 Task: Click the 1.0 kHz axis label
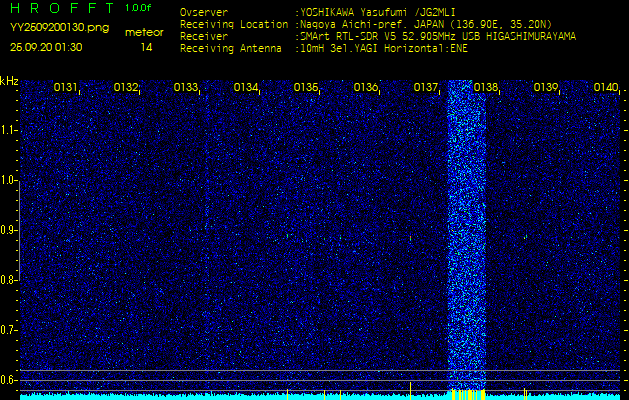coord(8,180)
